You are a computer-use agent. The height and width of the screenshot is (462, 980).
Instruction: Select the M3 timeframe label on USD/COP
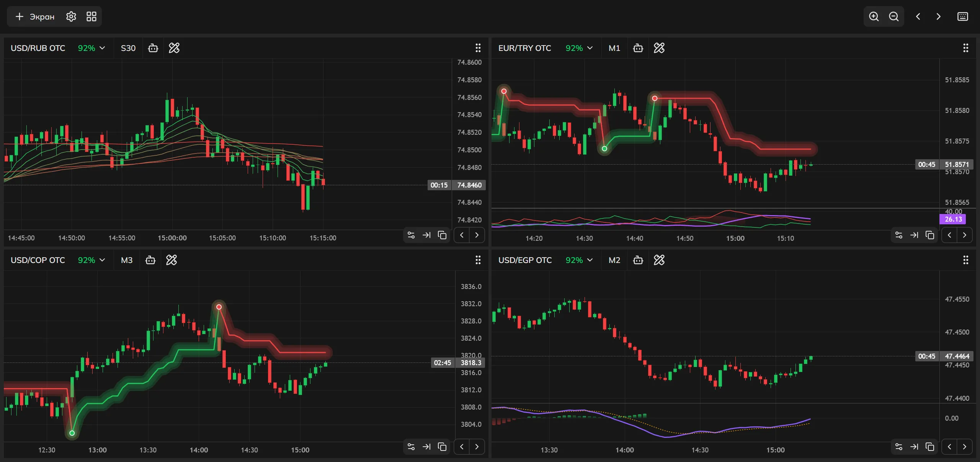click(126, 260)
